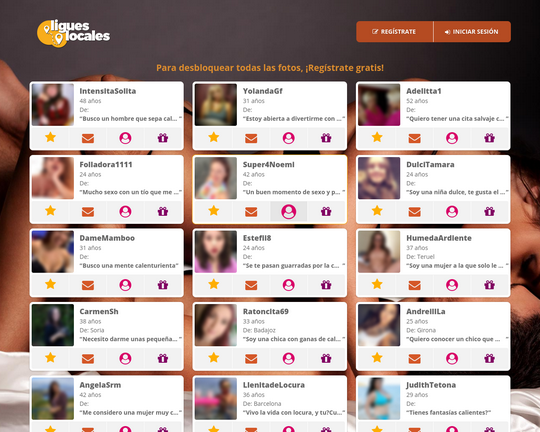Send a gift to Adelitta1 with gift icon
Viewport: 540px width, 432px height.
click(489, 138)
